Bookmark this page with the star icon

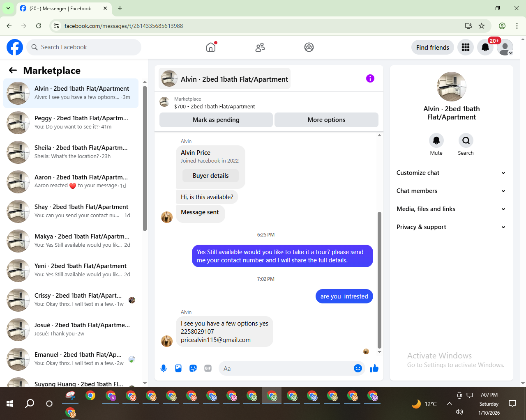click(482, 26)
